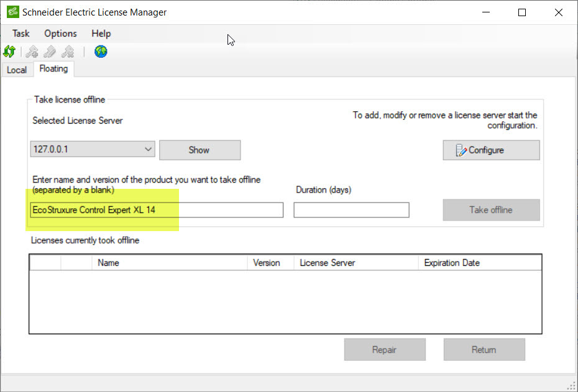Focus the product name and version field
The width and height of the screenshot is (578, 392).
pos(157,210)
